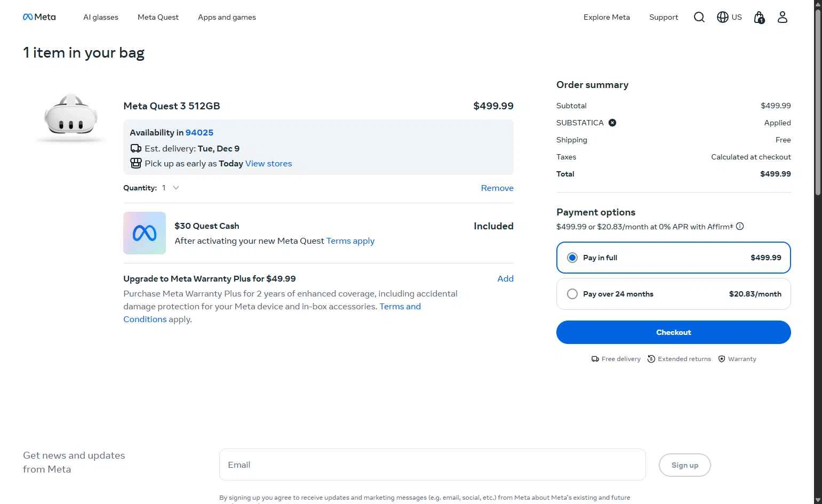This screenshot has width=822, height=504.
Task: Open Quest Cash Terms apply link
Action: [350, 241]
